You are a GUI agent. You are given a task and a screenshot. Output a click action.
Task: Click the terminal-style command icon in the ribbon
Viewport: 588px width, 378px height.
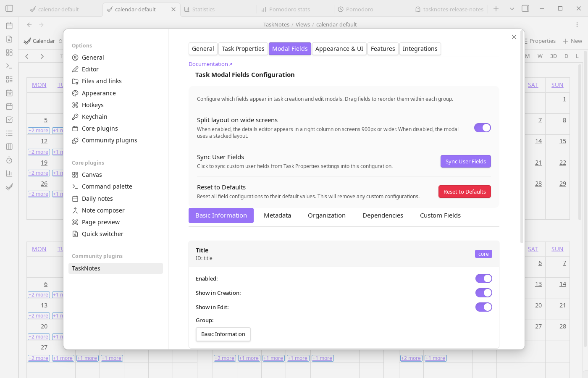coord(9,66)
